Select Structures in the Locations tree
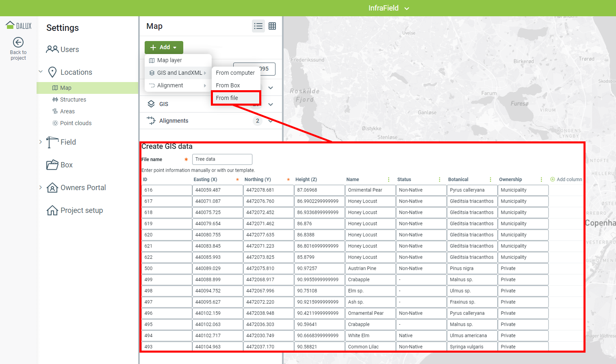The height and width of the screenshot is (364, 616). 73,100
